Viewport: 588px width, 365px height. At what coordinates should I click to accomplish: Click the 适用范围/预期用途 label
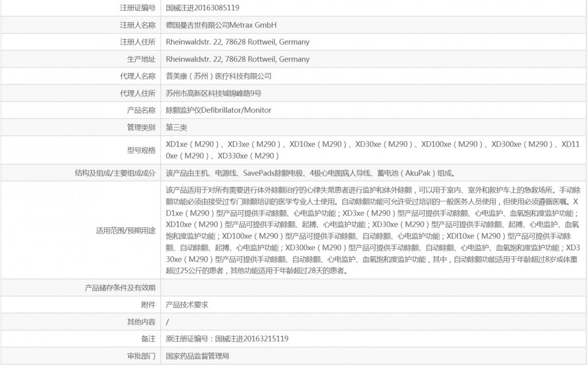pyautogui.click(x=126, y=230)
